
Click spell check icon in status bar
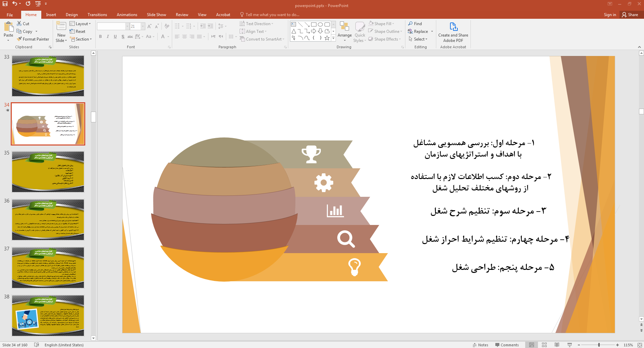coord(37,345)
